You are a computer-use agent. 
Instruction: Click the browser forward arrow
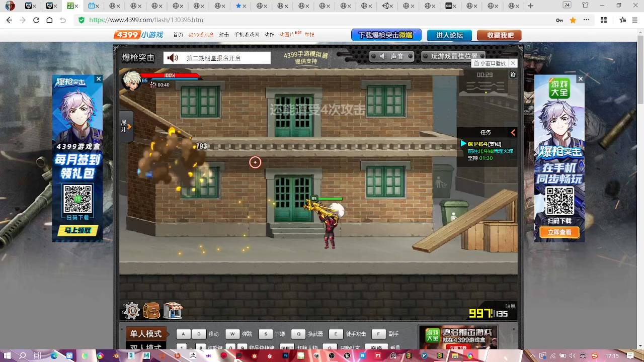tap(23, 20)
